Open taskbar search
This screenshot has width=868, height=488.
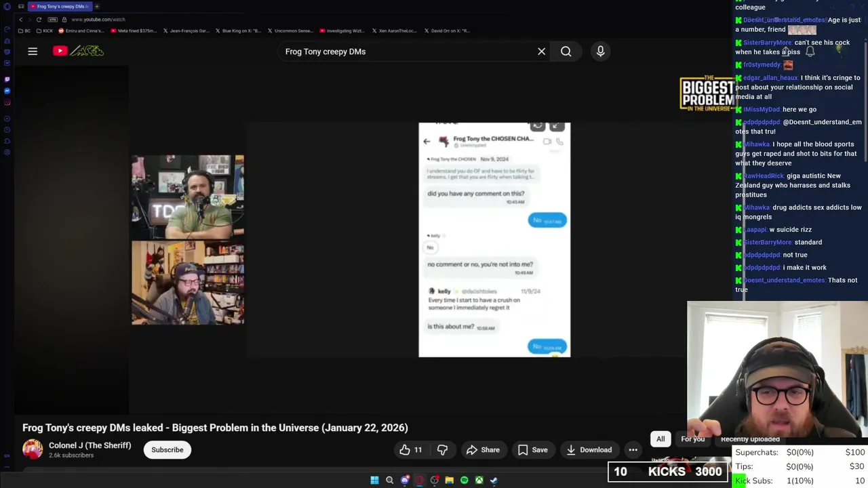(x=389, y=480)
